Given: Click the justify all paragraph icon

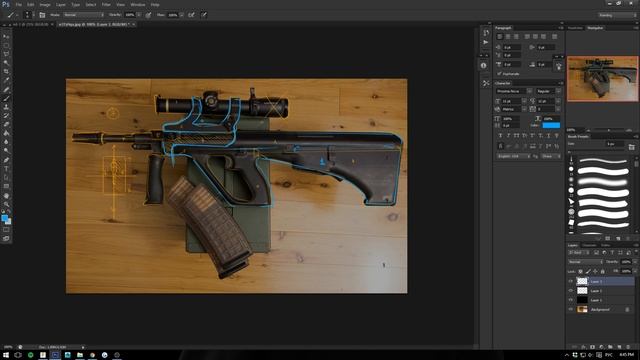Looking at the screenshot, I should (554, 37).
